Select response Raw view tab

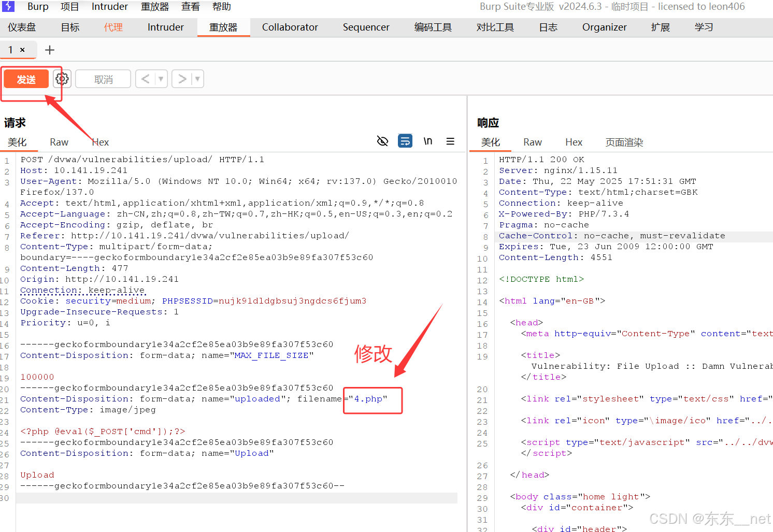(533, 142)
